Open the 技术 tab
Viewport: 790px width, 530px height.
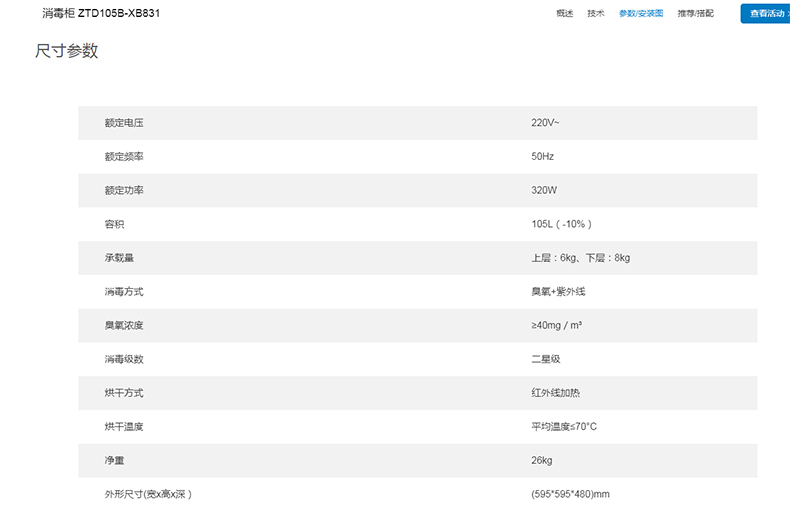[x=596, y=14]
